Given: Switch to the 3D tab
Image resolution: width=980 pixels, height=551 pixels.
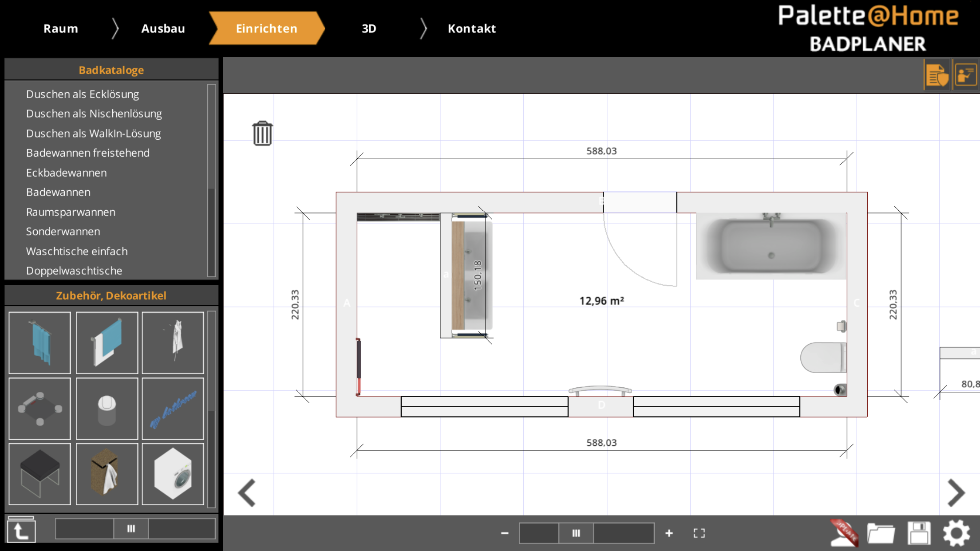Looking at the screenshot, I should 369,28.
